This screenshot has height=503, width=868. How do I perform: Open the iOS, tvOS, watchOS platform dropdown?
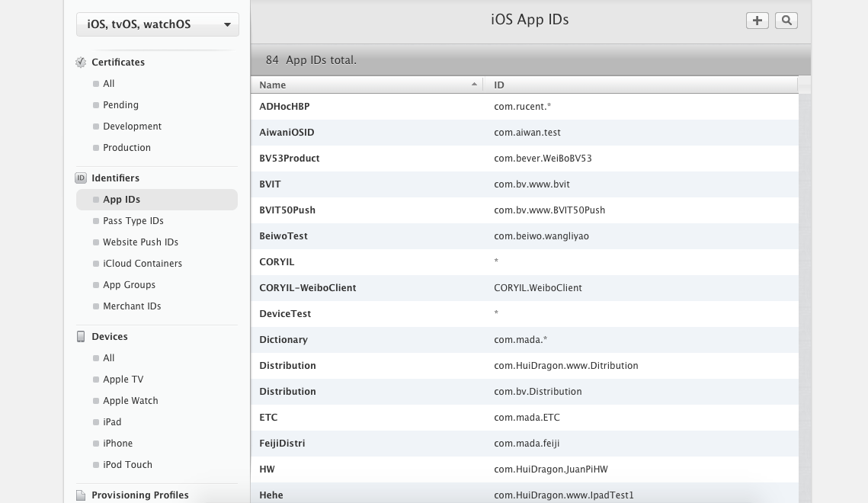[x=158, y=24]
